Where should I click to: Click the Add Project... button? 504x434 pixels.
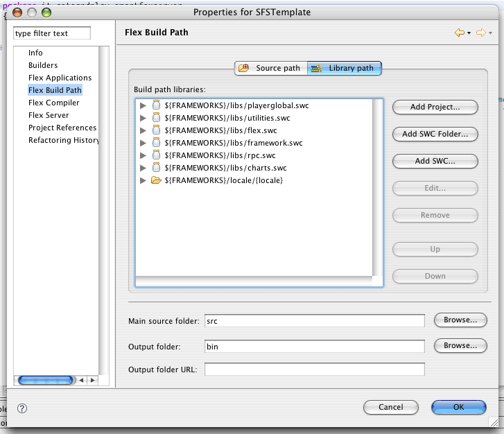point(435,107)
